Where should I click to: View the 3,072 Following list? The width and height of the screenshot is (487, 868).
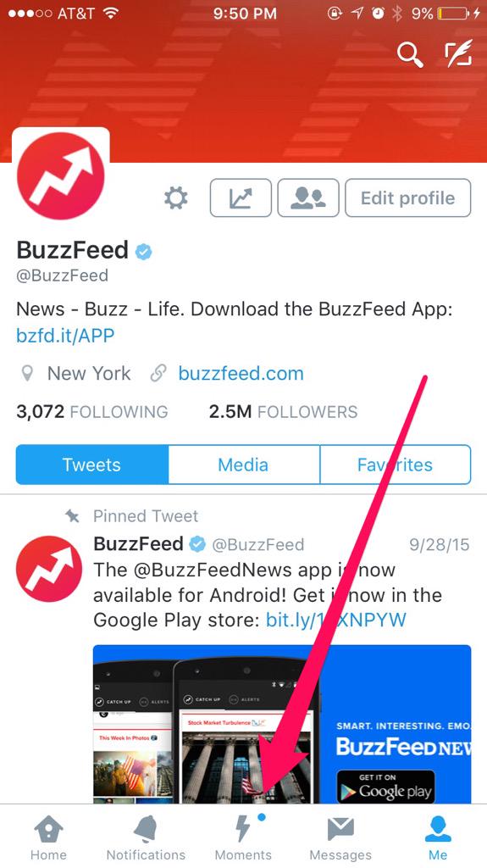pyautogui.click(x=91, y=412)
